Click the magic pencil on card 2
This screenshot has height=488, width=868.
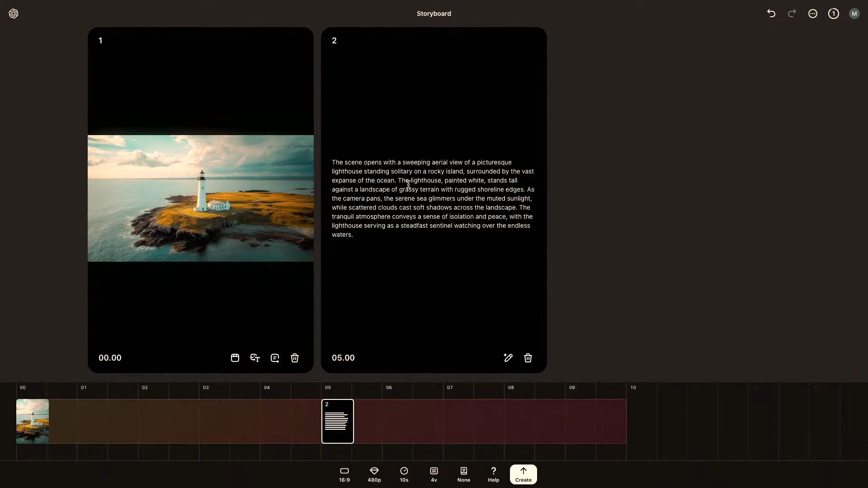508,358
